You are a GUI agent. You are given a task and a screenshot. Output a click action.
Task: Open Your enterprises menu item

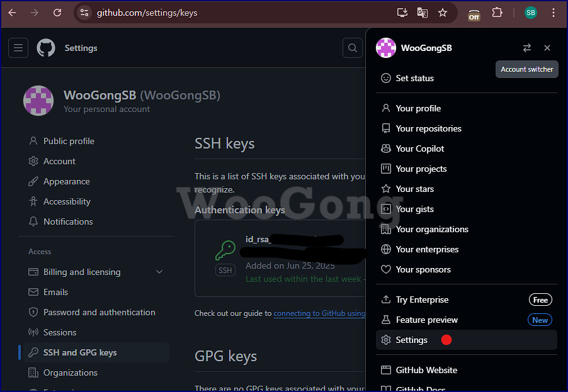click(x=467, y=249)
